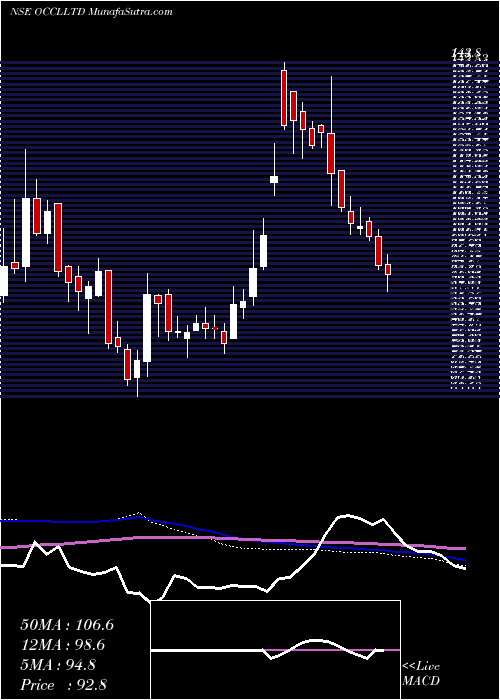Viewport: 500px width, 700px height.
Task: Click the NSE OCCLLTD MunafaSutra.com title text
Action: pos(91,12)
